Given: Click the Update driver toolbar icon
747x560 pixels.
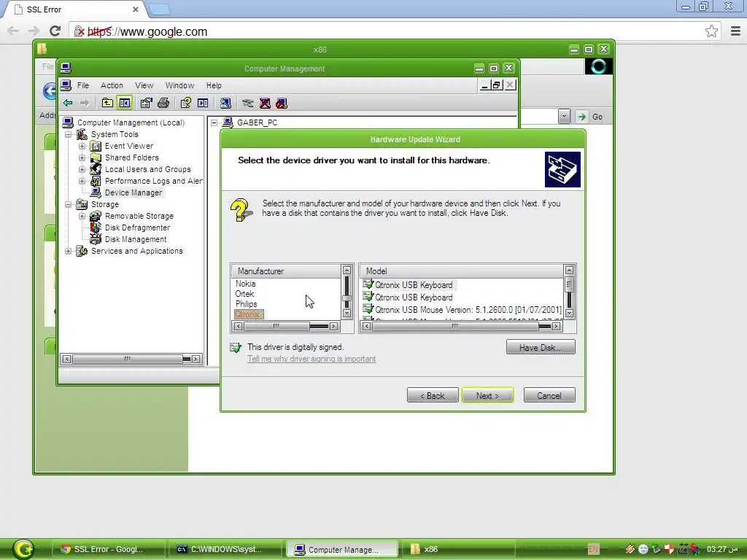Looking at the screenshot, I should click(247, 103).
